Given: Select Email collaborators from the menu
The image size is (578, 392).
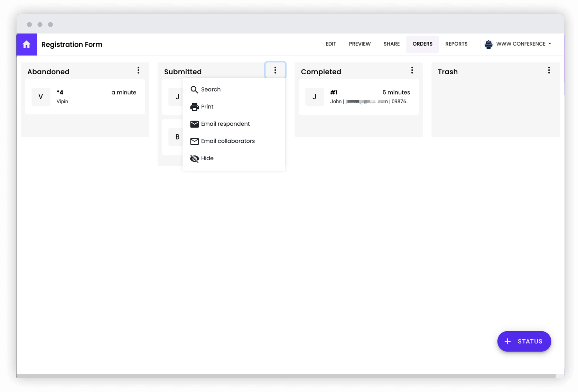Looking at the screenshot, I should [228, 141].
